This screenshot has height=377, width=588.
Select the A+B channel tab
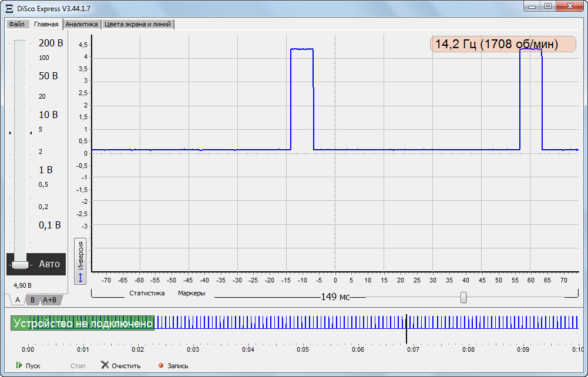[49, 300]
